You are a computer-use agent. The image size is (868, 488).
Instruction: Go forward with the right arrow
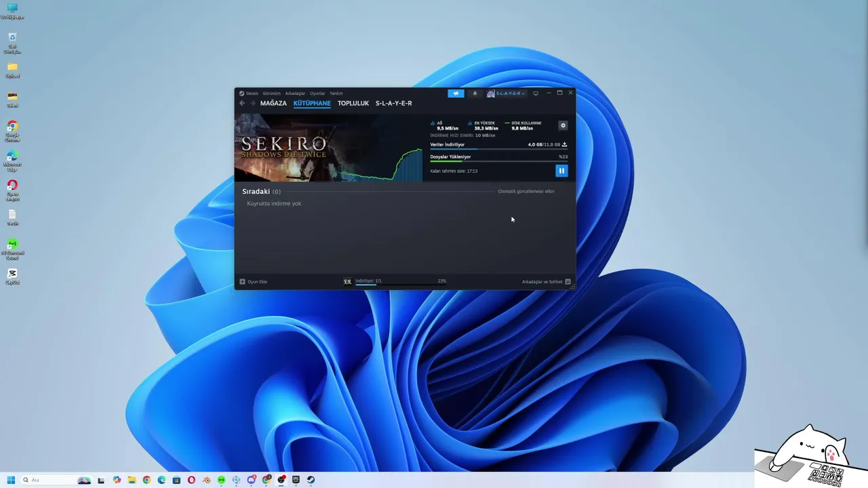pos(253,103)
